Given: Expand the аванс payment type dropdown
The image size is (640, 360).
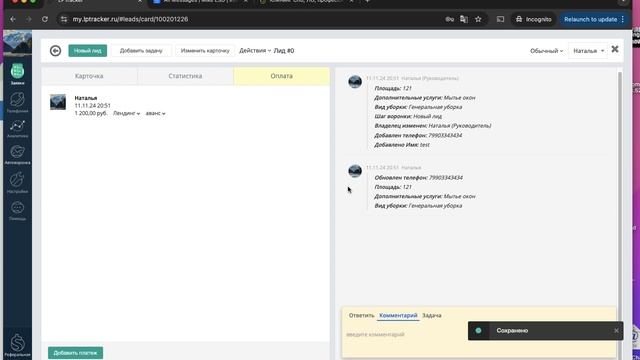Looking at the screenshot, I should (156, 113).
